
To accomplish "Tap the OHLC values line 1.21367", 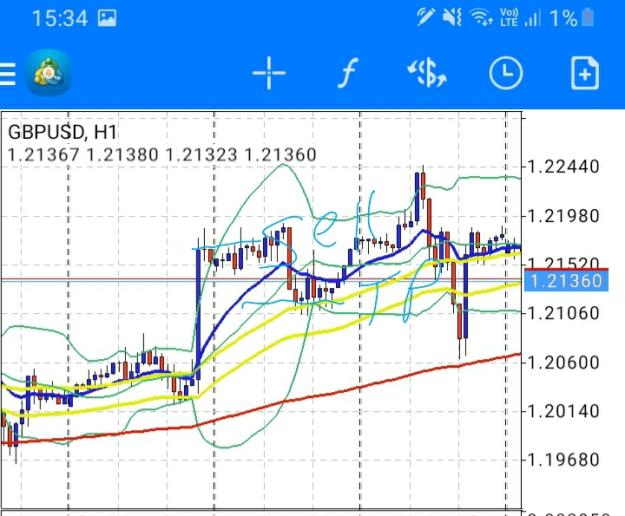I will coord(162,155).
